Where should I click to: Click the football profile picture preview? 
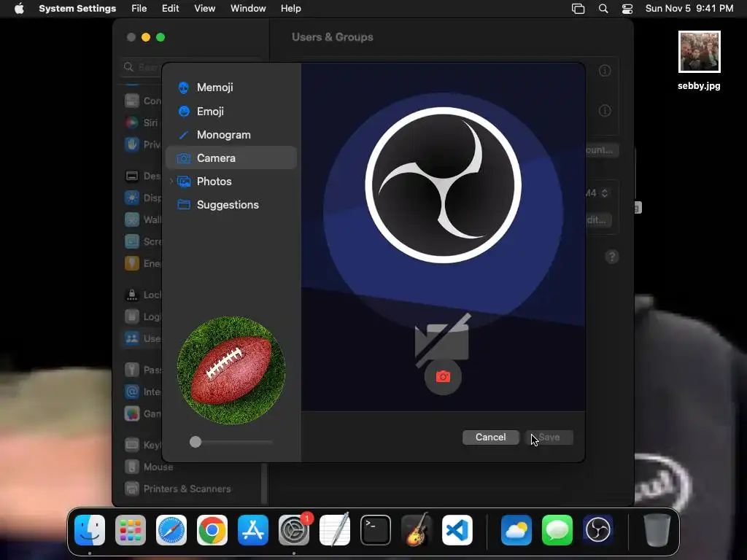click(x=231, y=370)
